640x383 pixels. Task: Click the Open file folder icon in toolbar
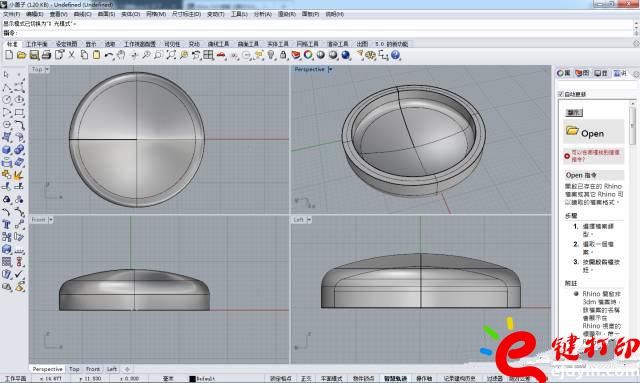point(22,55)
